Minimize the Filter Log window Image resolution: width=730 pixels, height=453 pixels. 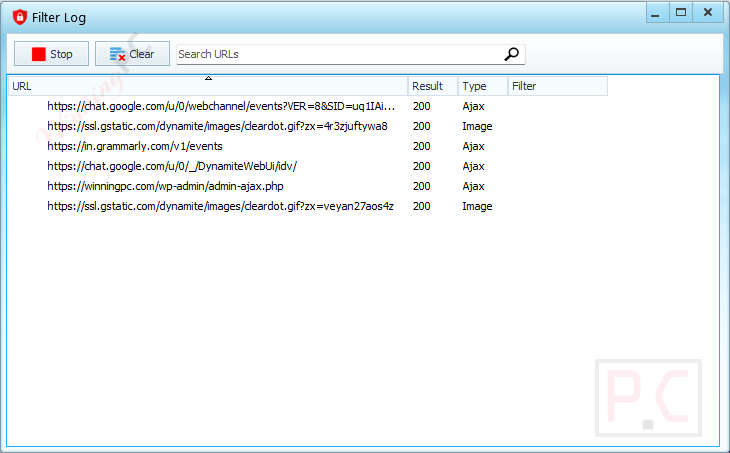click(x=657, y=13)
